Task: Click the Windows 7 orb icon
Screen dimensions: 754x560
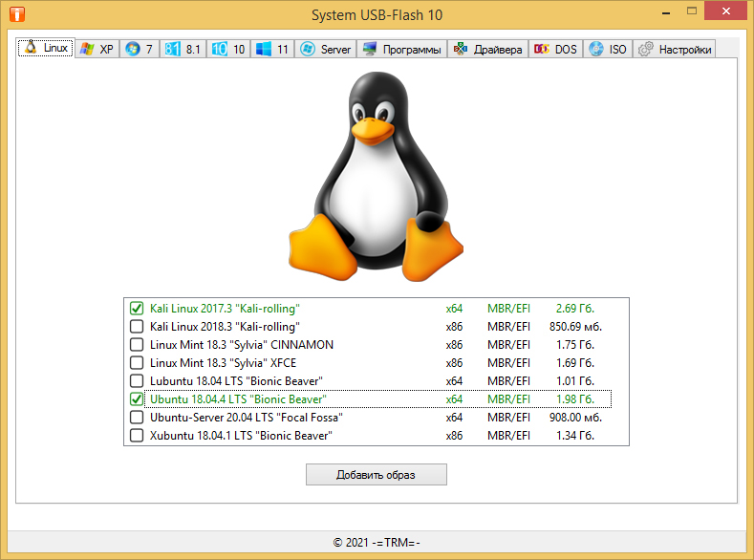Action: (132, 49)
